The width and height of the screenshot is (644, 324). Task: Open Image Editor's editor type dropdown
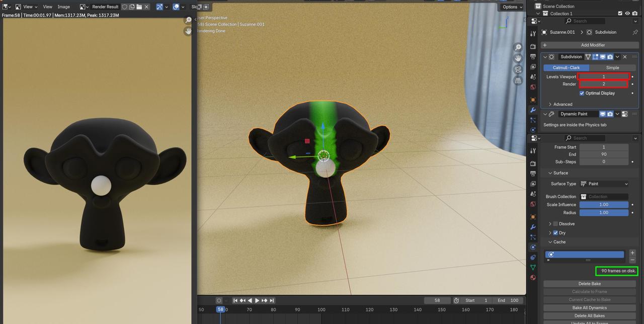(x=7, y=7)
